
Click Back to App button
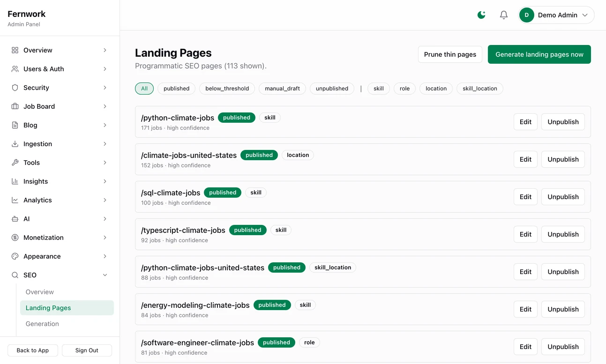pyautogui.click(x=33, y=350)
